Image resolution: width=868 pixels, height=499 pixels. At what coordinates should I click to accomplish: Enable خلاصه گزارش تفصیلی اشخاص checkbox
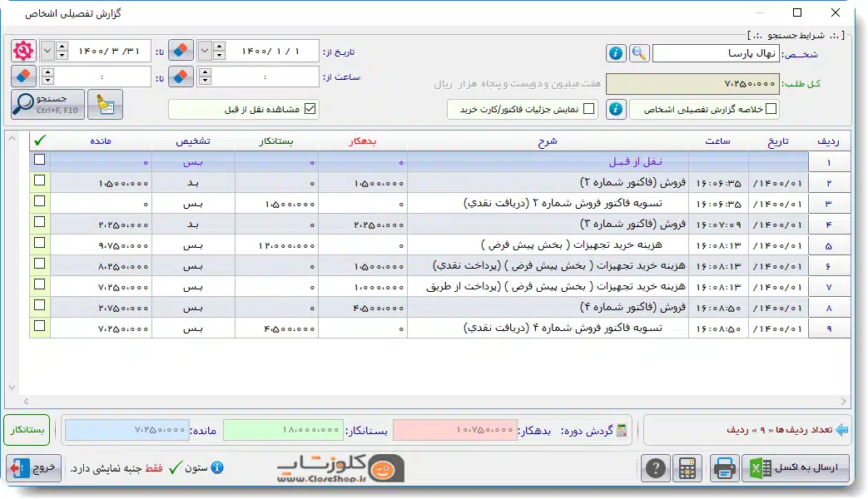(x=771, y=109)
